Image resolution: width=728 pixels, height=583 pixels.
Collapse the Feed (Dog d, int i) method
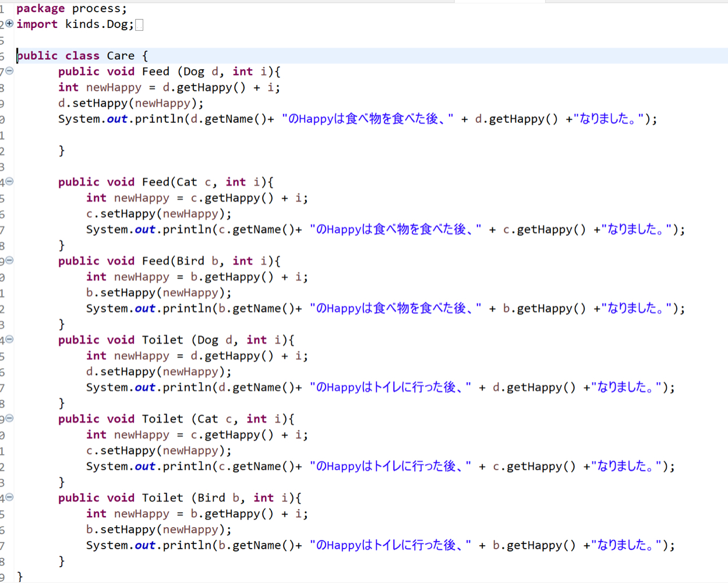(9, 71)
